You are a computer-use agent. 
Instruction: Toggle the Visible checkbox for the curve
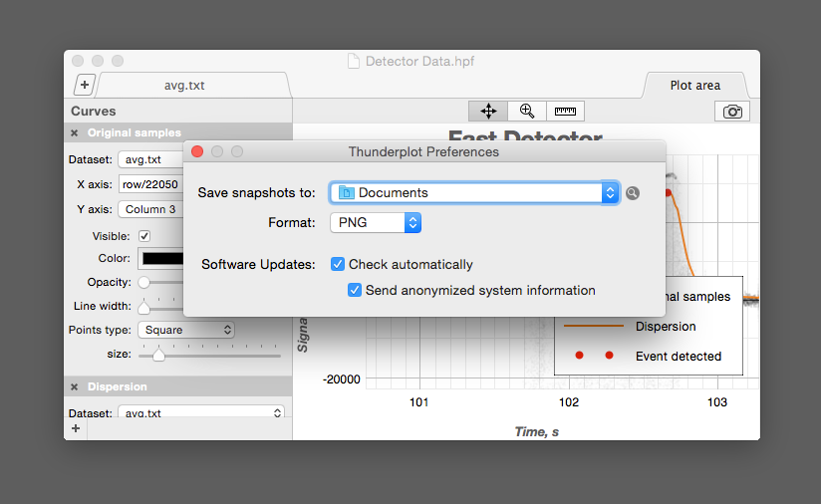tap(144, 236)
